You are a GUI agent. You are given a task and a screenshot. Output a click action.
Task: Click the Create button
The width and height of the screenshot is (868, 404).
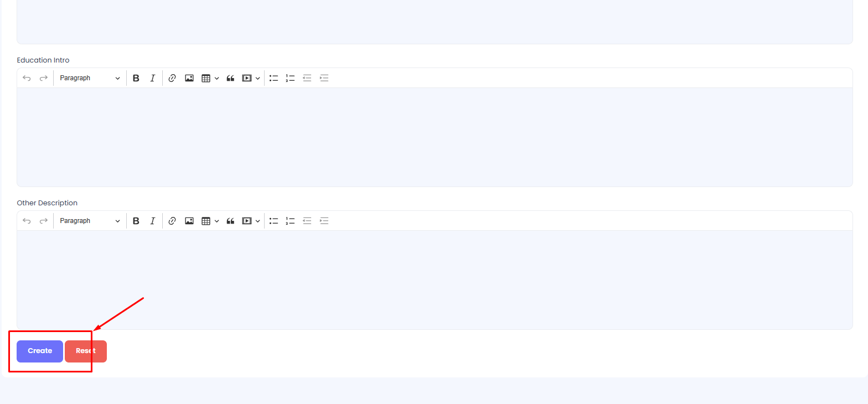pos(40,351)
